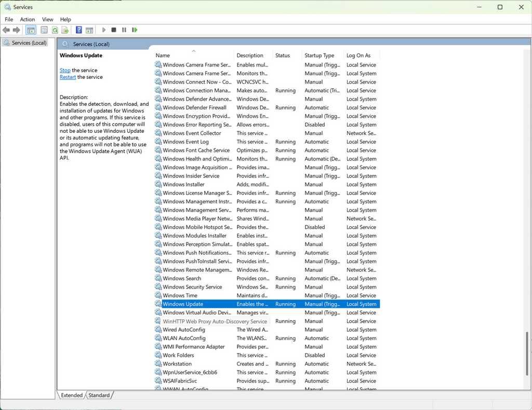Click the Export List toolbar icon
The height and width of the screenshot is (410, 532).
(65, 30)
